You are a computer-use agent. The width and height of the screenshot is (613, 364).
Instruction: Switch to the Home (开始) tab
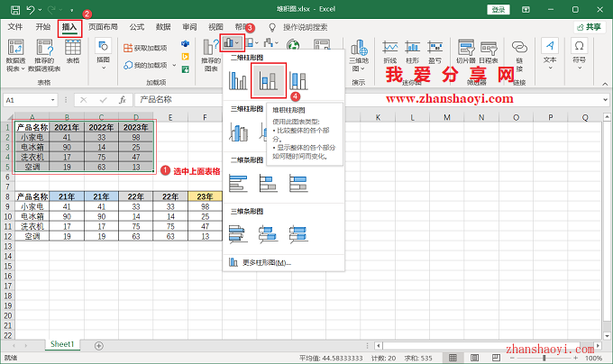[x=43, y=27]
